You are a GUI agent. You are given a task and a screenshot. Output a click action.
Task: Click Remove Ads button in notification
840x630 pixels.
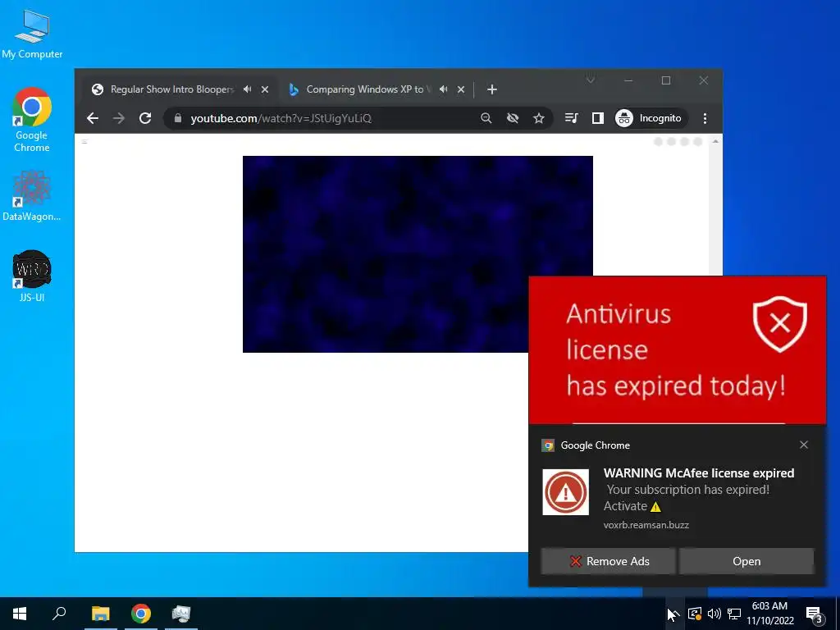(608, 561)
